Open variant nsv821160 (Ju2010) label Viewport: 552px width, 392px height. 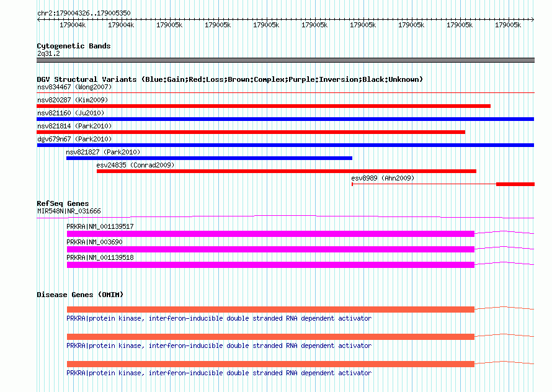pos(71,113)
